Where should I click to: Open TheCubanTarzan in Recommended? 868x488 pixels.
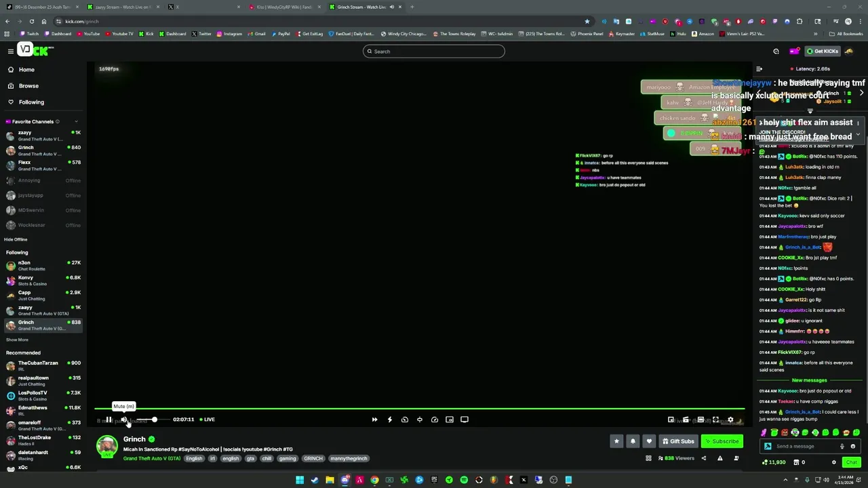[x=43, y=366]
